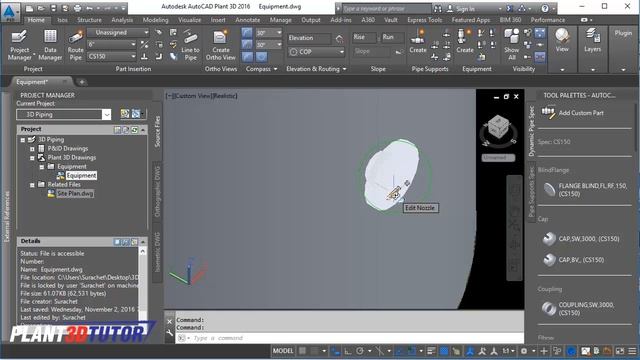640x360 pixels.
Task: Open the Express Tools ribbon tab
Action: click(x=424, y=20)
